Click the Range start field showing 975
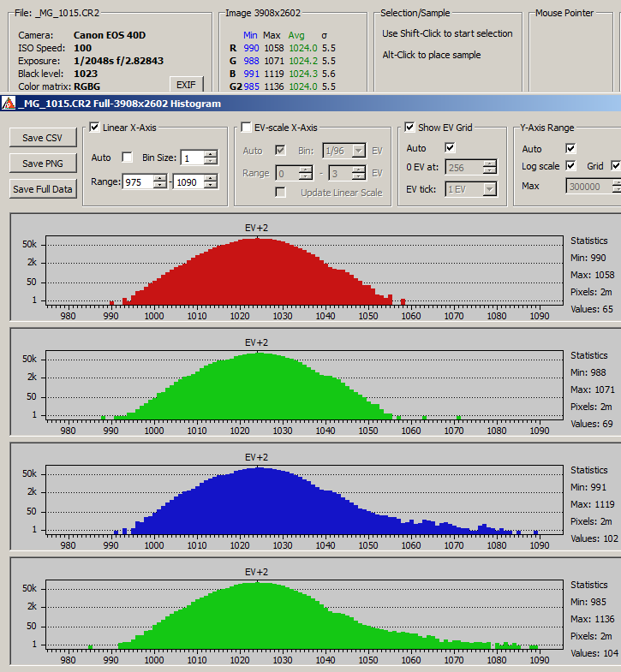This screenshot has width=621, height=672. pos(137,181)
